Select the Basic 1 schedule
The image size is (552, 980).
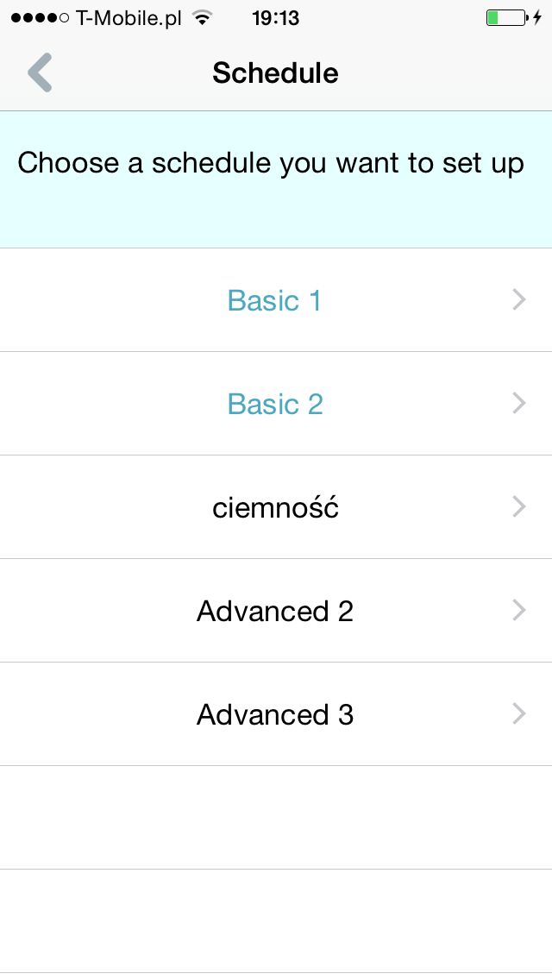pos(276,300)
